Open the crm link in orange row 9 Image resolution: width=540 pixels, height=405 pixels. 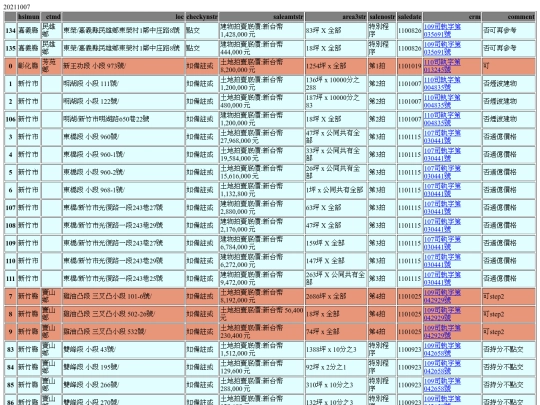[x=442, y=332]
